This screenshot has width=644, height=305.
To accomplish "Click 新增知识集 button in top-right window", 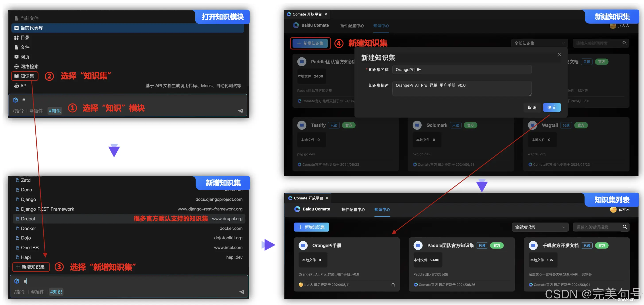I will [310, 43].
